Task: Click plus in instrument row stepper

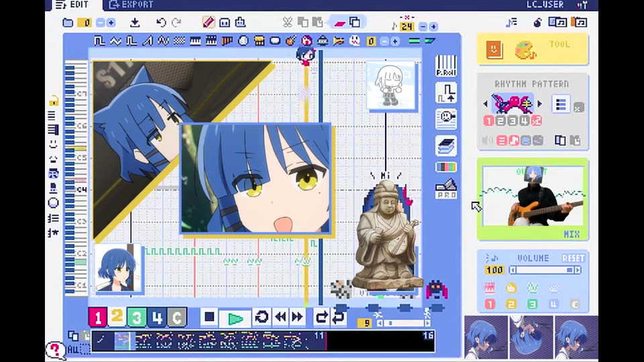Action: [395, 41]
